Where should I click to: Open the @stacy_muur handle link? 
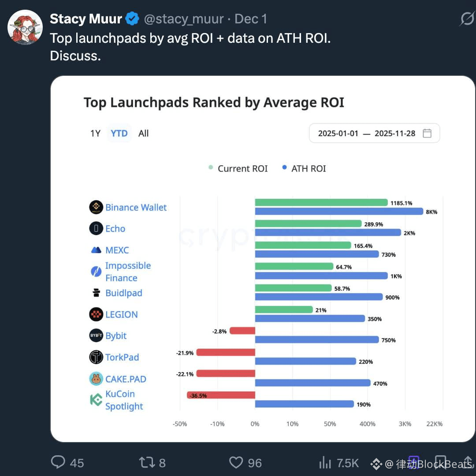click(184, 19)
